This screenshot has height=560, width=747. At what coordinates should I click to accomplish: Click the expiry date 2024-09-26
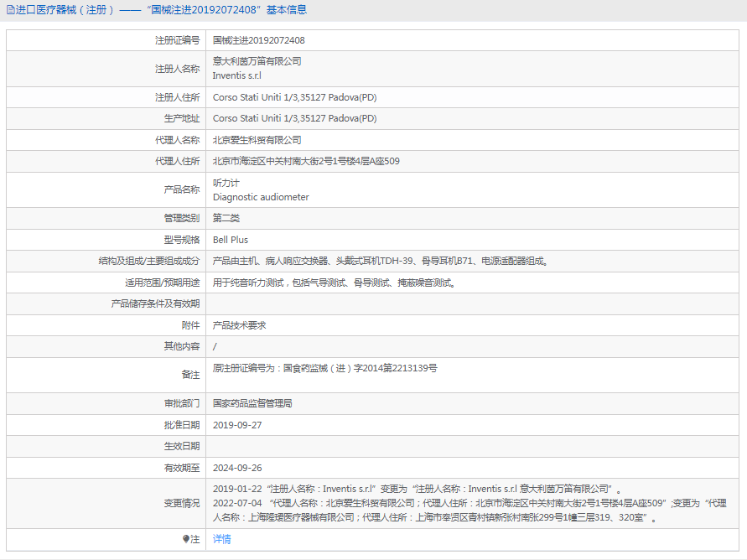click(x=237, y=468)
